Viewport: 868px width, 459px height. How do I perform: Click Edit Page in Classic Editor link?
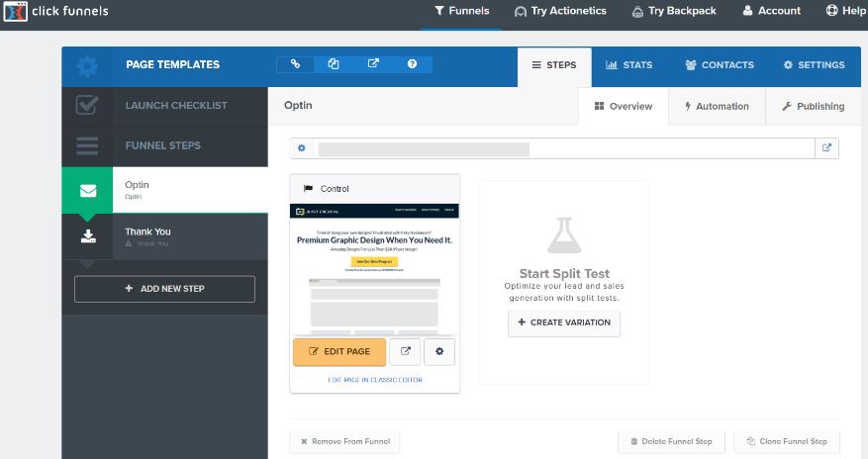pyautogui.click(x=375, y=380)
